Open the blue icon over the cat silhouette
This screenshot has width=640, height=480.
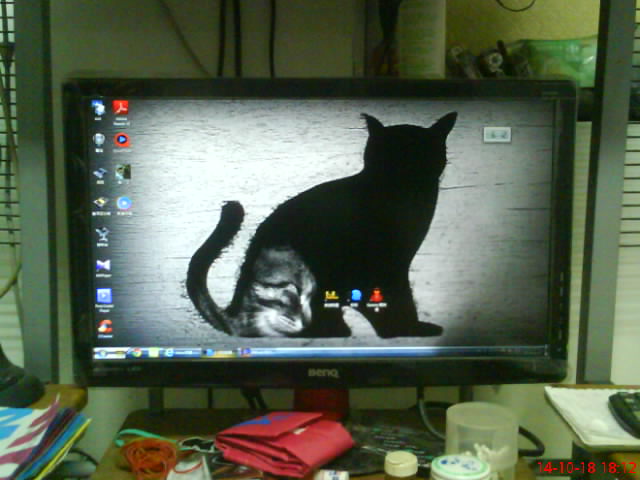click(x=356, y=295)
